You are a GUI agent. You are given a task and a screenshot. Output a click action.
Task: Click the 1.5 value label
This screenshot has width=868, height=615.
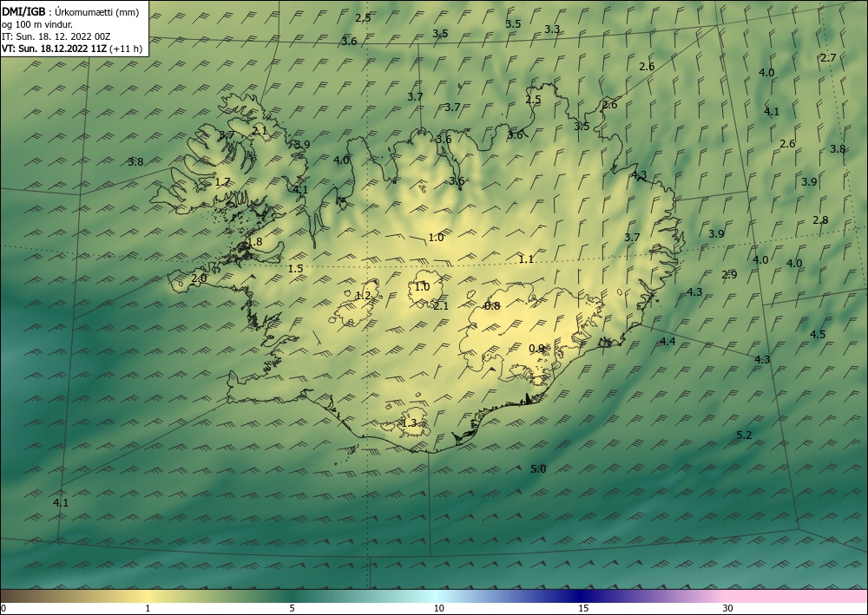(296, 268)
